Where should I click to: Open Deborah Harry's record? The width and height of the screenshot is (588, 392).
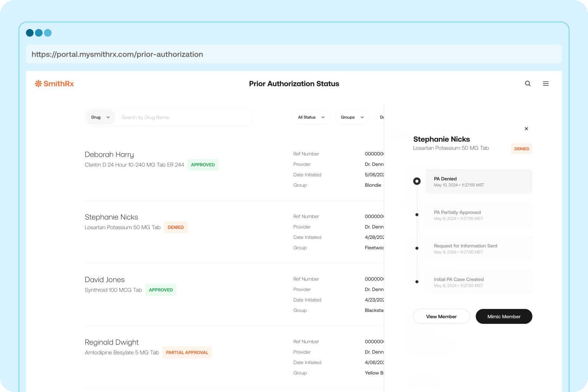point(109,155)
